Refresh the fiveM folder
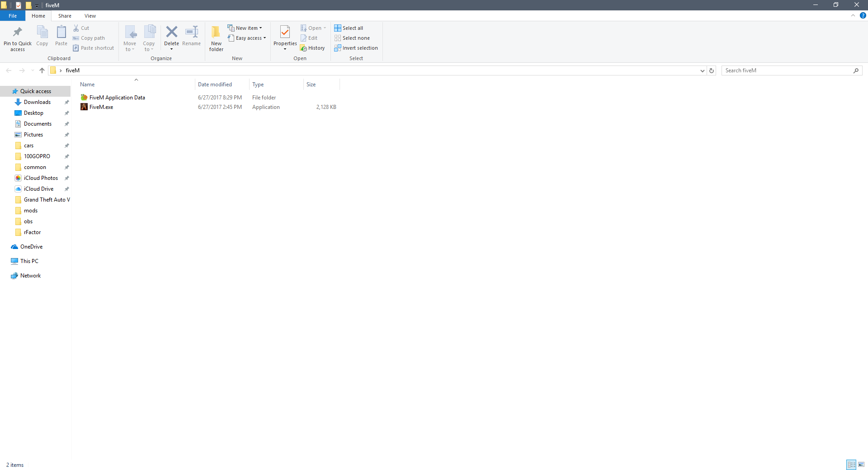Viewport: 868px width, 470px height. (712, 70)
